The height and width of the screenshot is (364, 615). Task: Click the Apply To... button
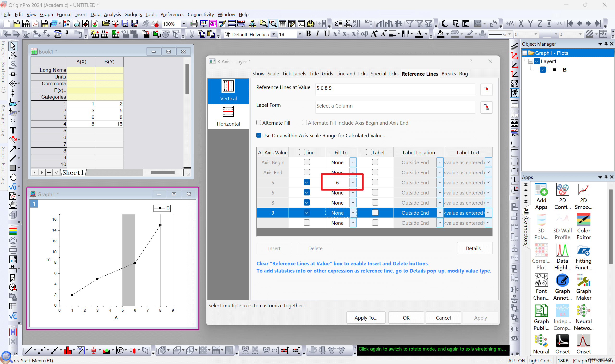point(366,317)
